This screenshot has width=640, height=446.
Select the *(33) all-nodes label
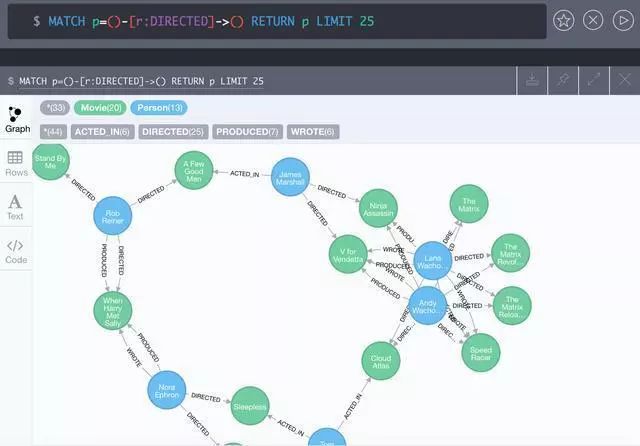click(55, 108)
